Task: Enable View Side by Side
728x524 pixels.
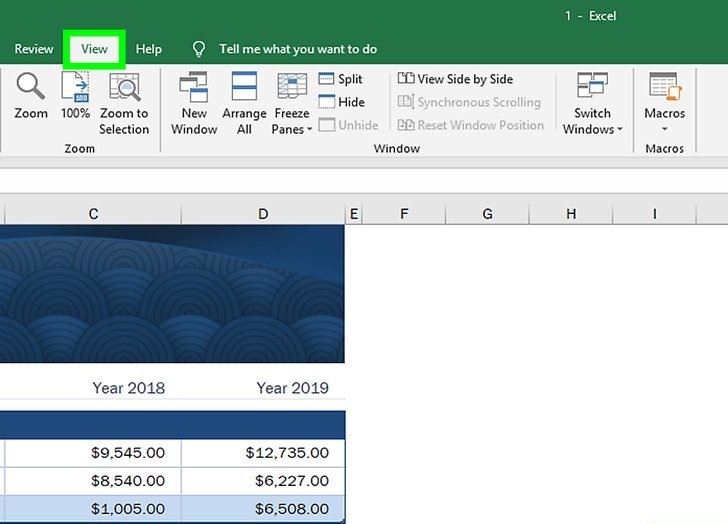Action: tap(456, 79)
